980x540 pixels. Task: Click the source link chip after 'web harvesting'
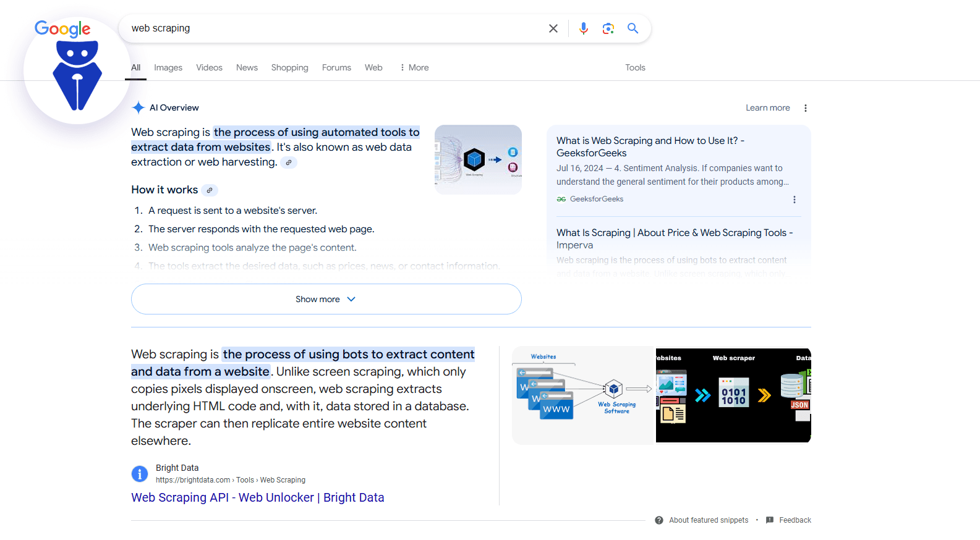[x=289, y=162]
